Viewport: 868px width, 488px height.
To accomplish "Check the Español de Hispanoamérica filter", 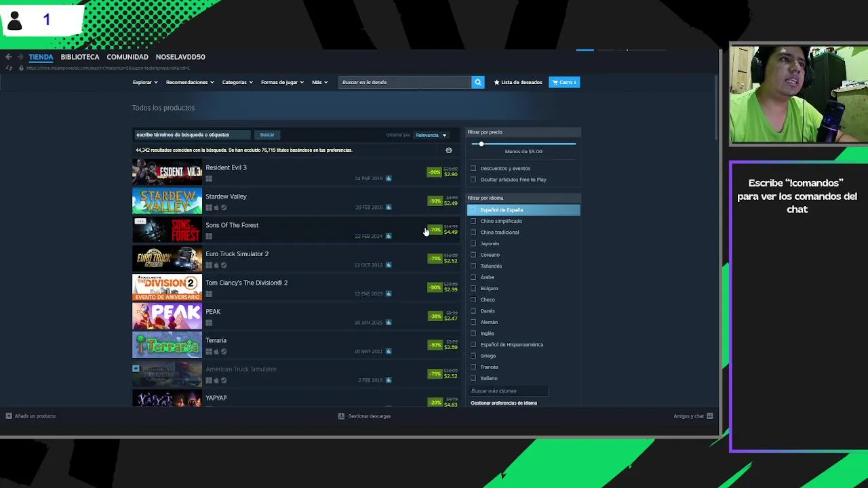I will 473,344.
